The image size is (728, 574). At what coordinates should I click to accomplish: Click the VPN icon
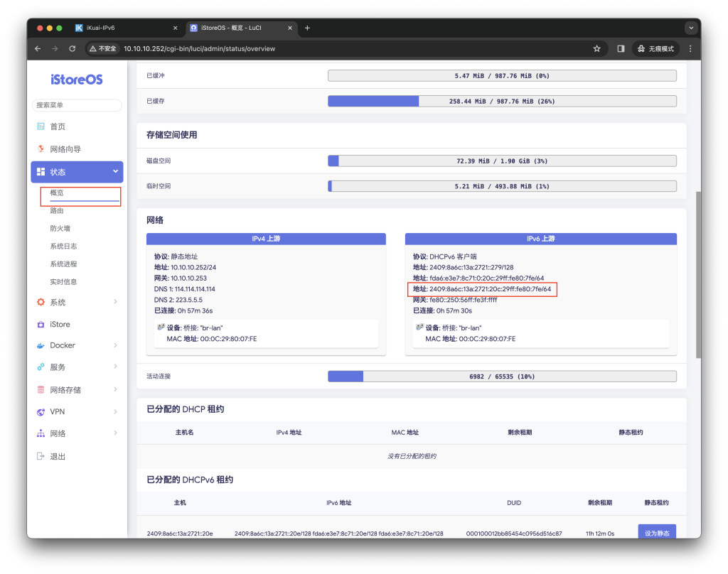click(x=41, y=411)
